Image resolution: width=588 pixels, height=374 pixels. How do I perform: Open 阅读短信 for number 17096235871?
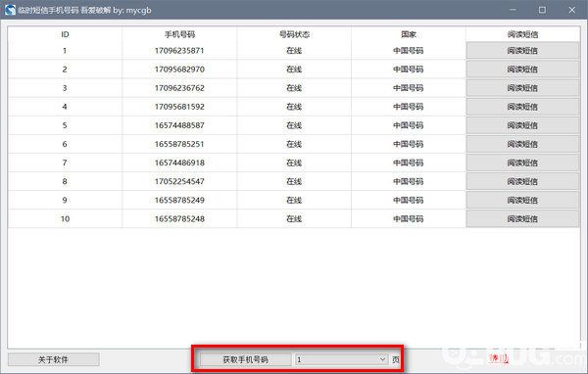pyautogui.click(x=522, y=51)
